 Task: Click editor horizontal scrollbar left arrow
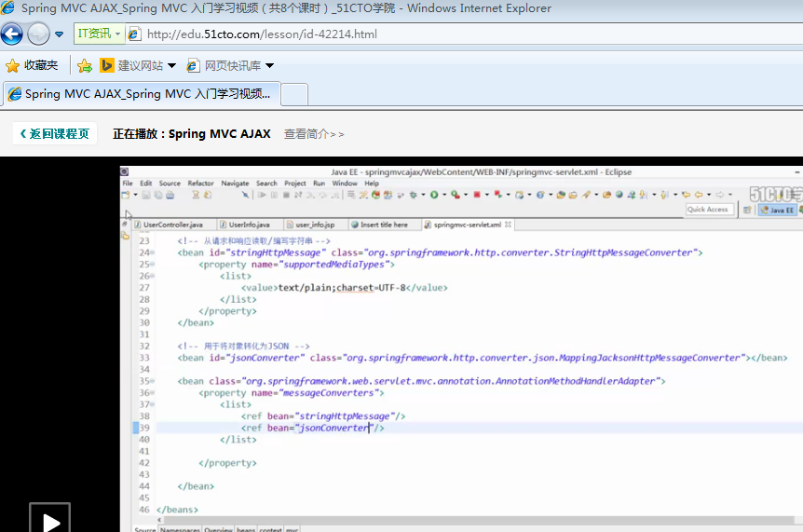pyautogui.click(x=159, y=520)
